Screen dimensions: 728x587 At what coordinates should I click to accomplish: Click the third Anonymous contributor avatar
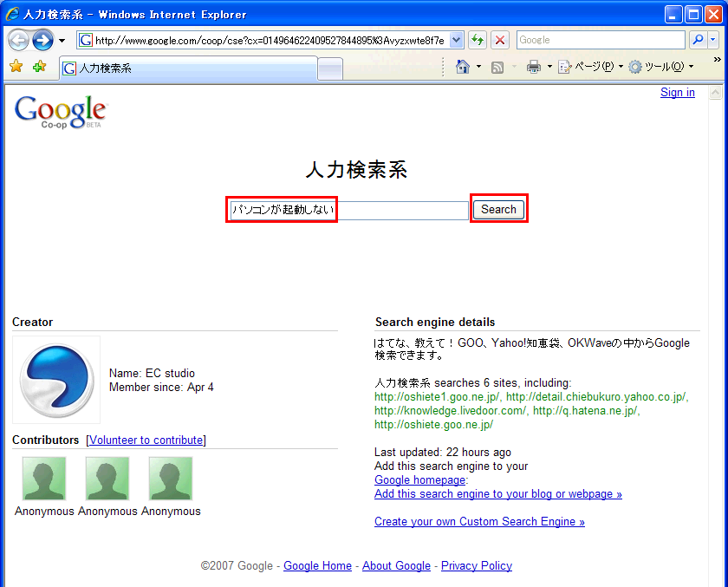click(x=171, y=479)
